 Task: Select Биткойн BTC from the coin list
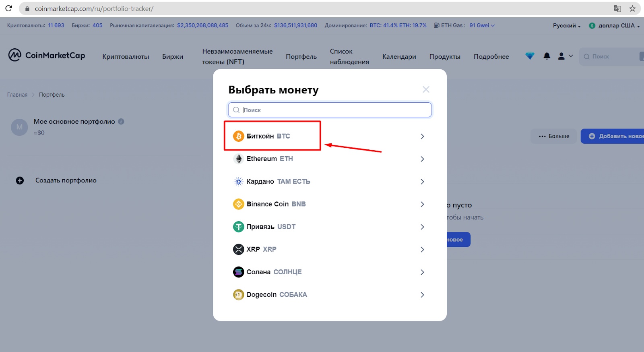[330, 136]
